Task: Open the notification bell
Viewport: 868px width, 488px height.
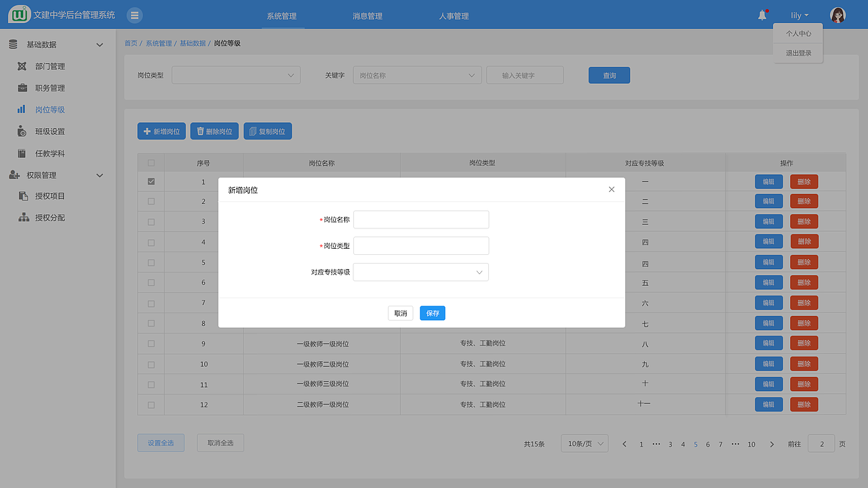Action: click(762, 14)
